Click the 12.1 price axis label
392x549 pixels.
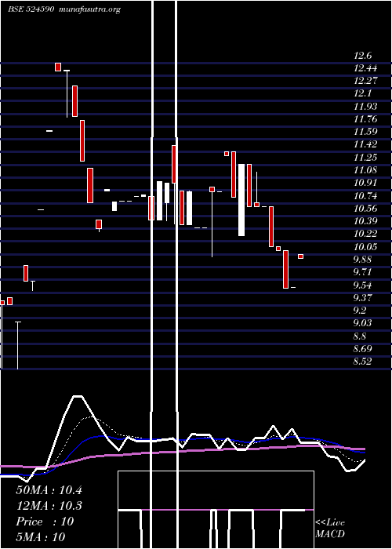(362, 93)
